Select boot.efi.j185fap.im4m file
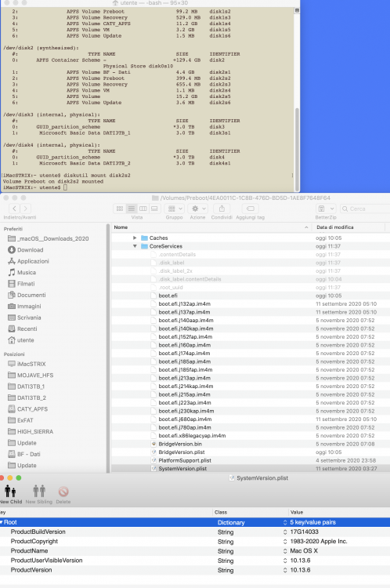Viewport: 390px width, 588px height. coord(186,370)
